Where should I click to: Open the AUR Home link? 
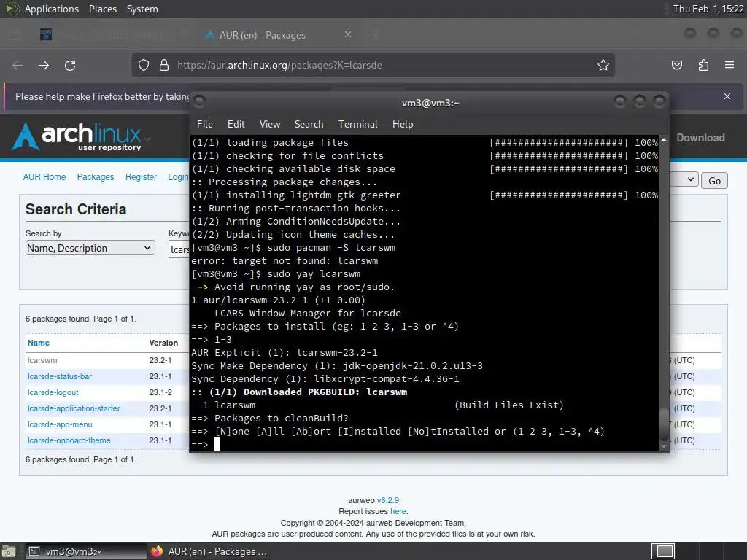[44, 177]
